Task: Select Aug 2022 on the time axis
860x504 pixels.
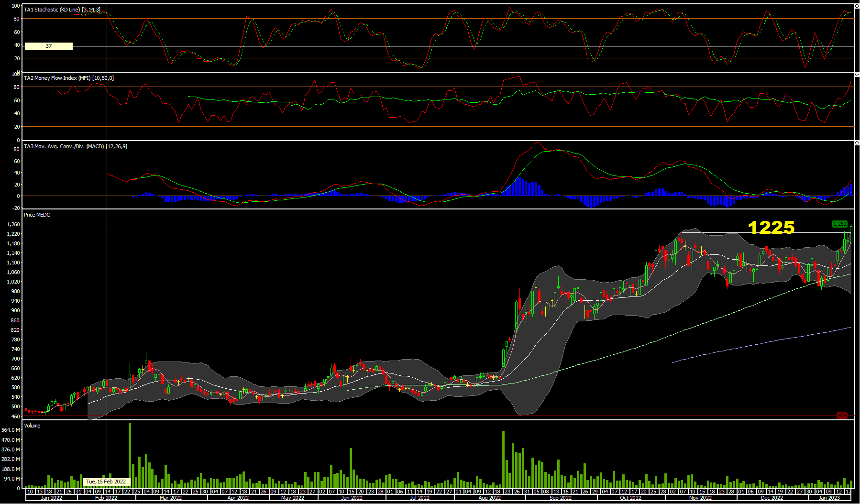Action: coord(490,498)
